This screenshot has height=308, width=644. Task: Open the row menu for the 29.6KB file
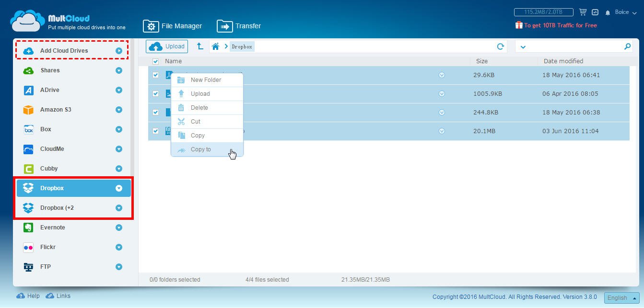coord(442,75)
